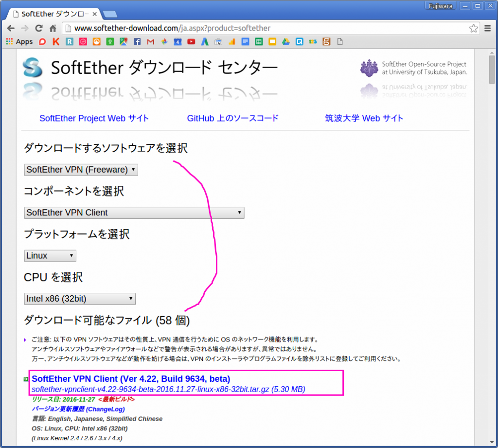Open the browser home page

53,28
